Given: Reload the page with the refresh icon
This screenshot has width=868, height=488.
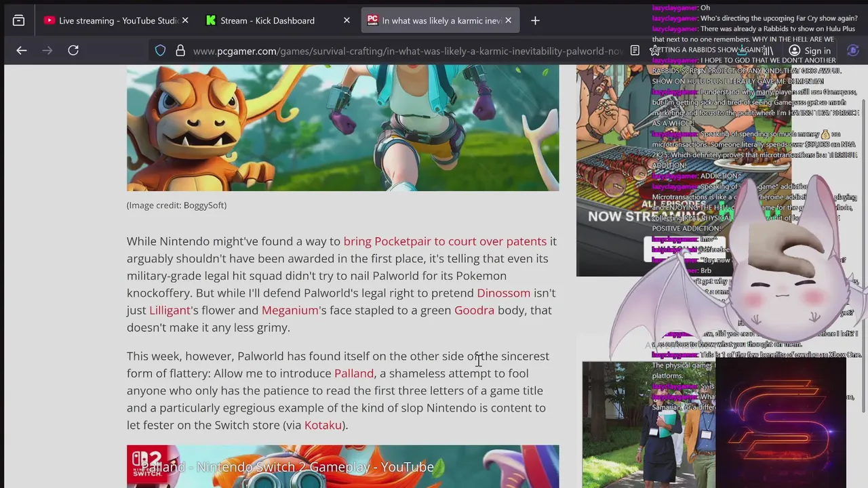Looking at the screenshot, I should click(x=73, y=50).
